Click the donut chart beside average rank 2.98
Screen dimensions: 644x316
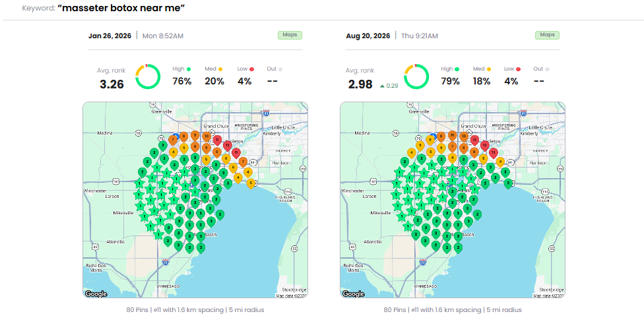point(416,77)
